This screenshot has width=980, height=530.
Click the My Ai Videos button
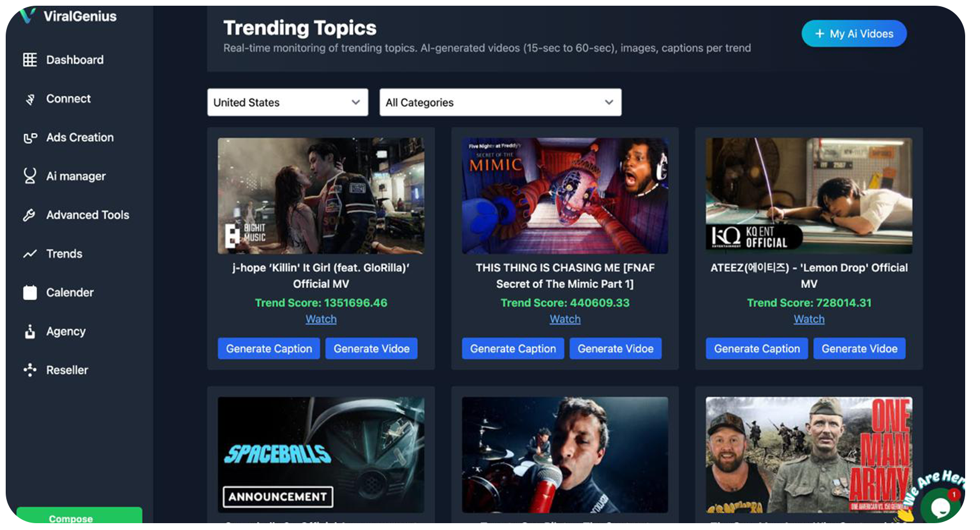pos(854,34)
